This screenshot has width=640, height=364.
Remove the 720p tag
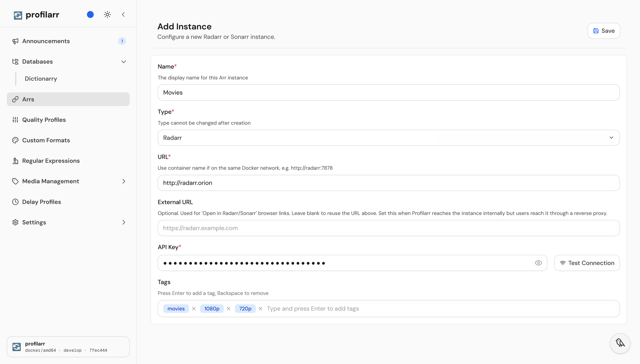tap(261, 309)
